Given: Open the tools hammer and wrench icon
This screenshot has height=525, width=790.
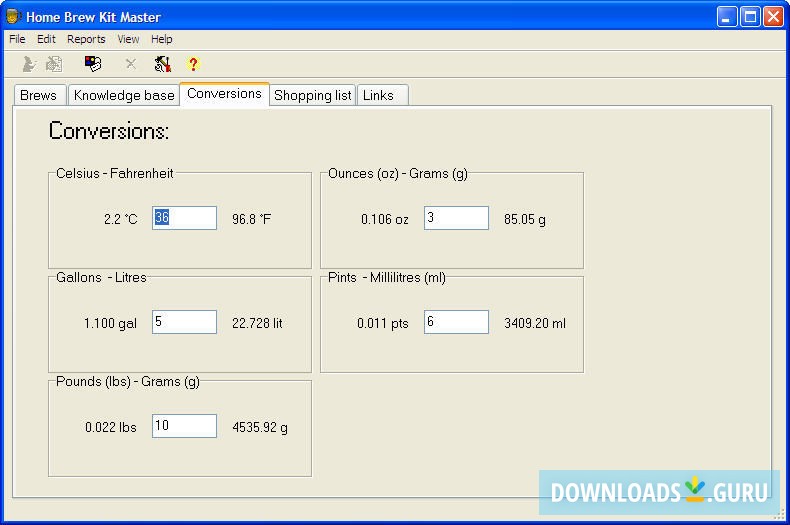Looking at the screenshot, I should 162,64.
